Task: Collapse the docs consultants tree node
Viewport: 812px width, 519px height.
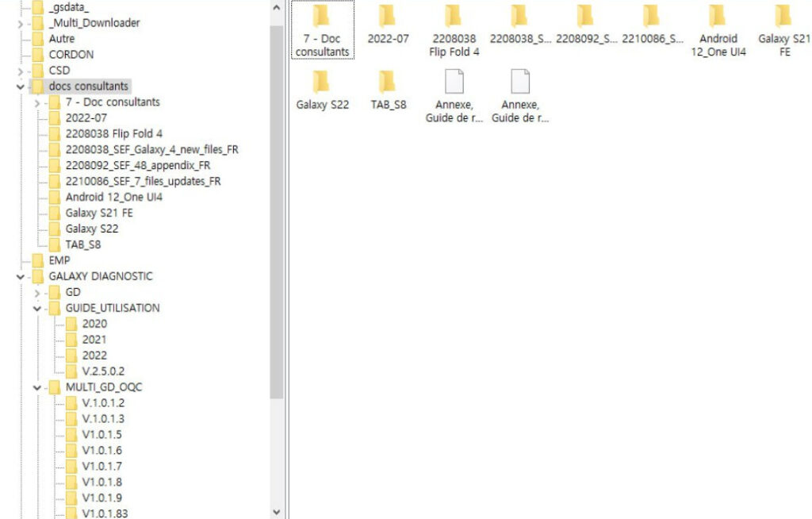Action: (x=20, y=86)
